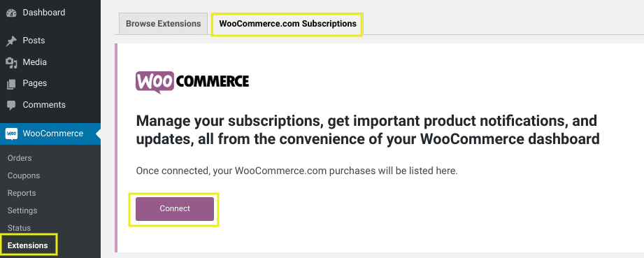Open the Orders submenu item

[x=20, y=158]
